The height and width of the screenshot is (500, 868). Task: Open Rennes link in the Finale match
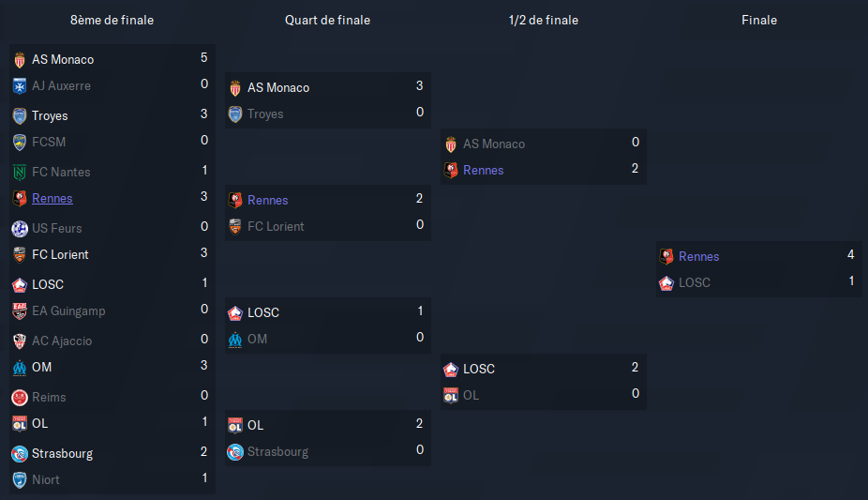[x=698, y=256]
